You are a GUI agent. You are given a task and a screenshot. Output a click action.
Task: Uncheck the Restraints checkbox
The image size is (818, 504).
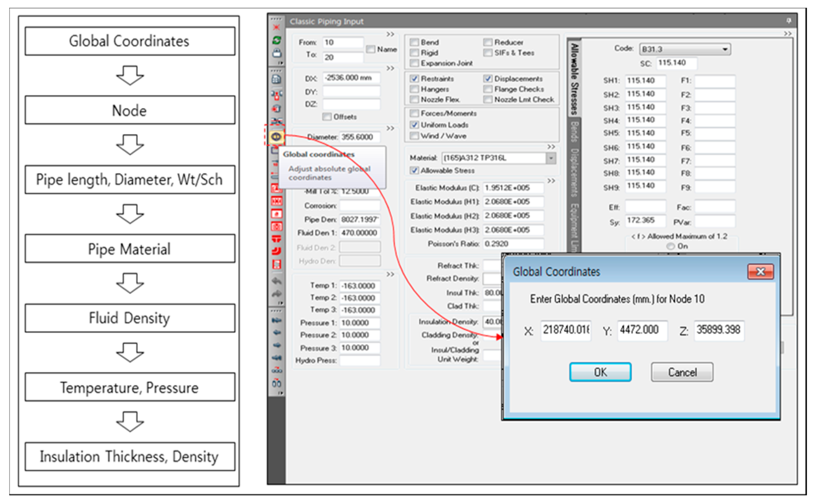coord(414,79)
